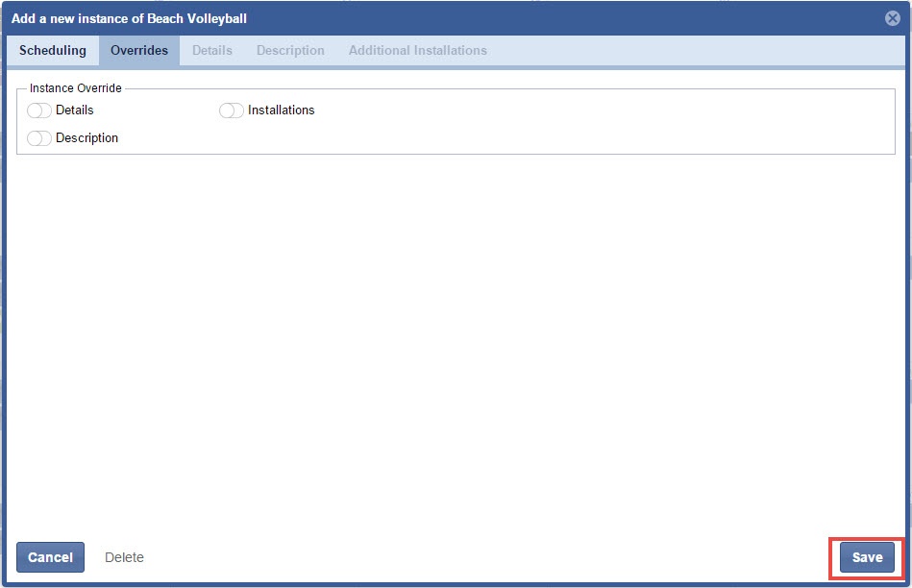Toggle the Installations override switch
The width and height of the screenshot is (912, 588).
pos(232,110)
